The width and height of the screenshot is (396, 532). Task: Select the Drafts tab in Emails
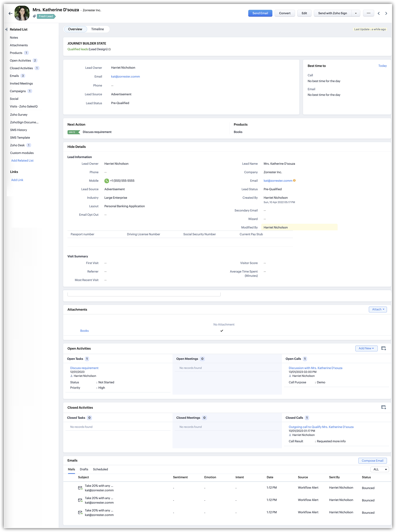click(84, 469)
